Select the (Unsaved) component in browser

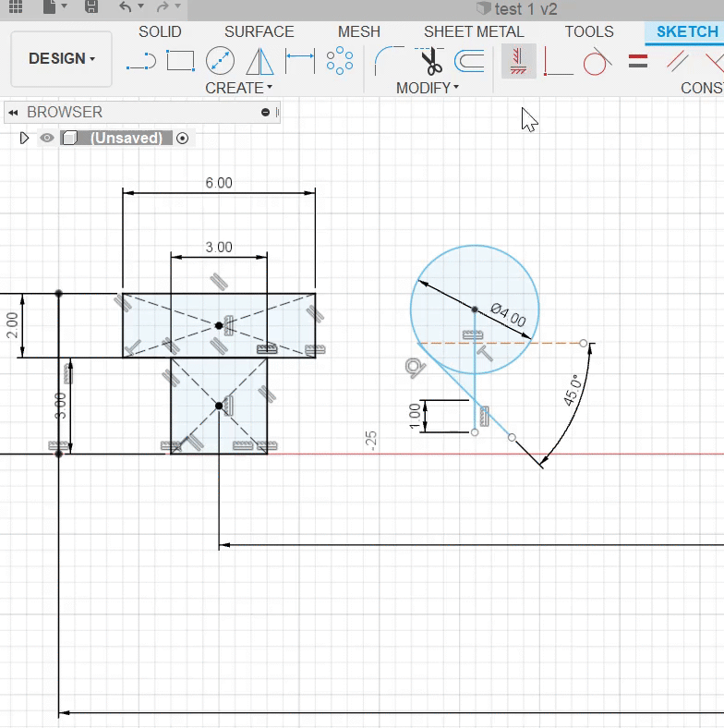coord(127,138)
